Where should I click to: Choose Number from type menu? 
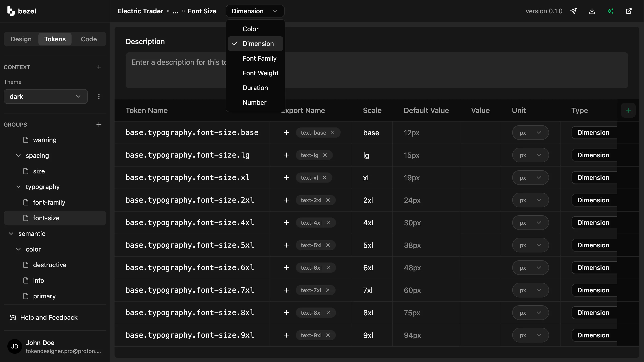point(255,103)
